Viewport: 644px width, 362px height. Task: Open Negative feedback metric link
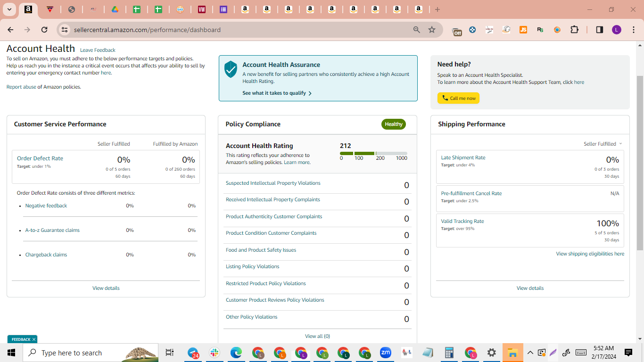46,206
